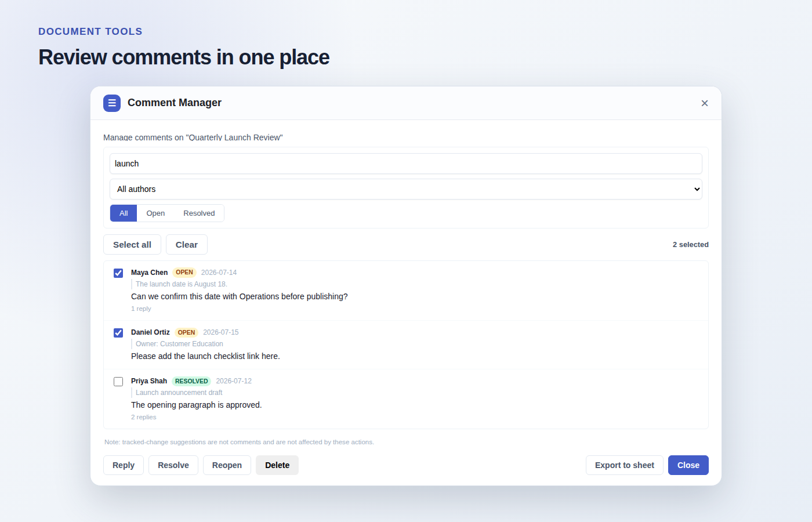This screenshot has width=812, height=522.
Task: Click quoted text "The launch date is August 18."
Action: 182,284
